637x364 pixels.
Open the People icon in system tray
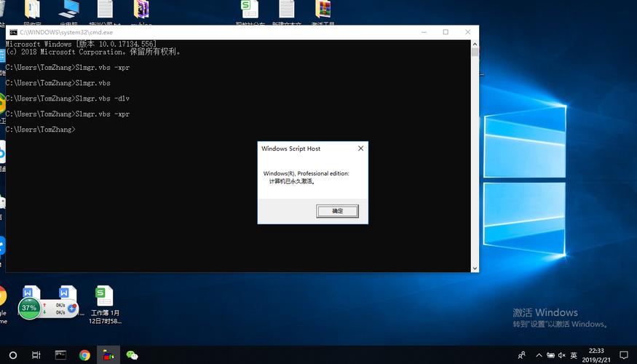pos(522,355)
